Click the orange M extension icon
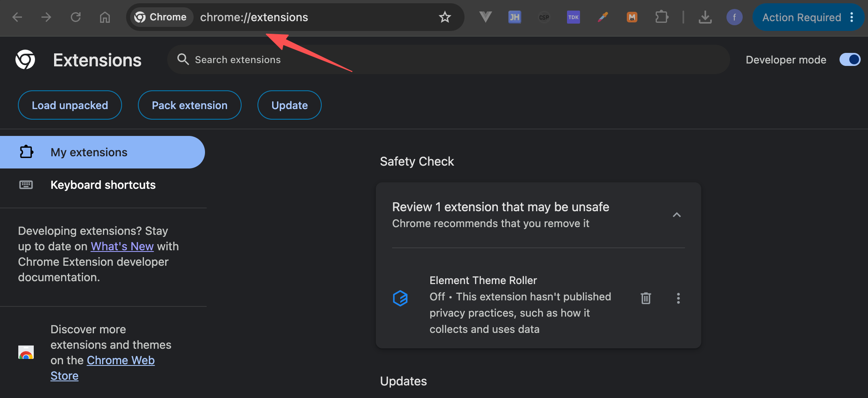The width and height of the screenshot is (868, 398). click(x=632, y=17)
